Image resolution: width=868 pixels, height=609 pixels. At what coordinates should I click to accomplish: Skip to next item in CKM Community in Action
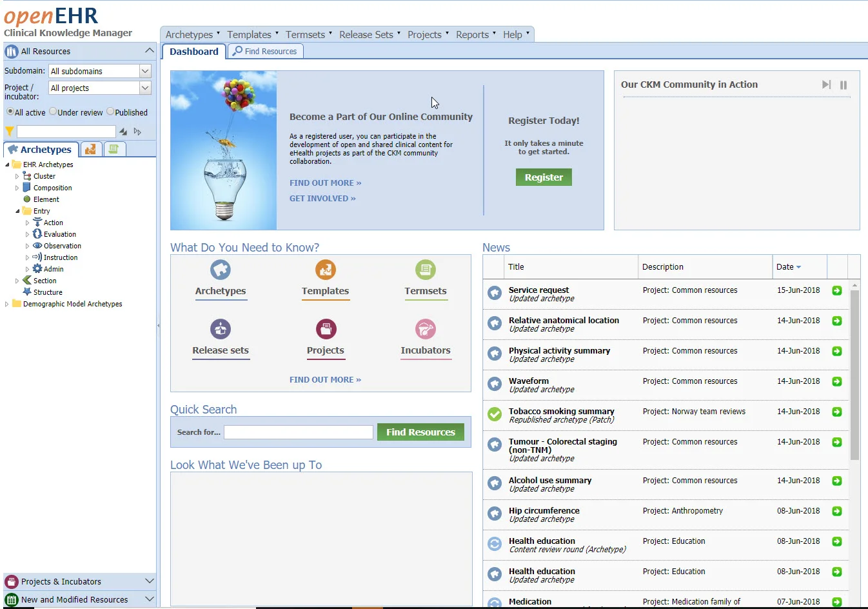tap(826, 85)
